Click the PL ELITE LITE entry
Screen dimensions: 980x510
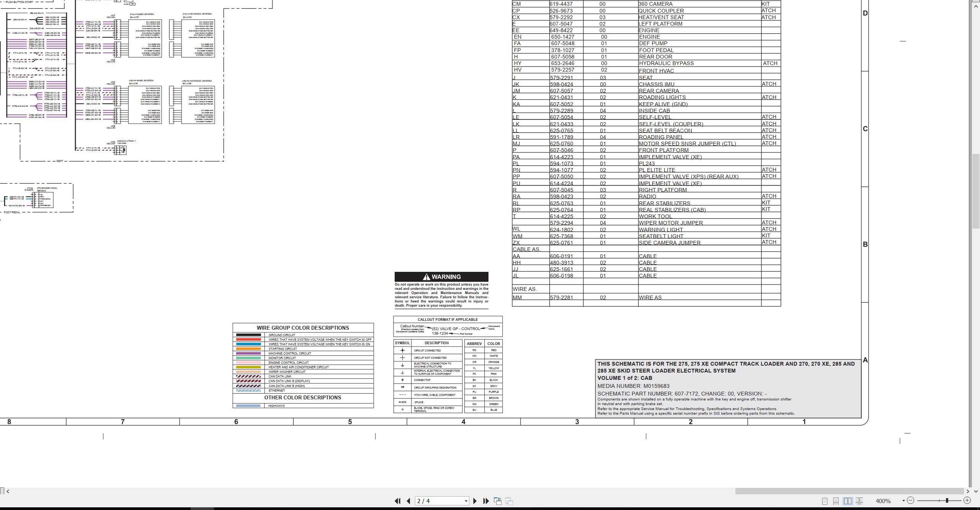pos(657,170)
